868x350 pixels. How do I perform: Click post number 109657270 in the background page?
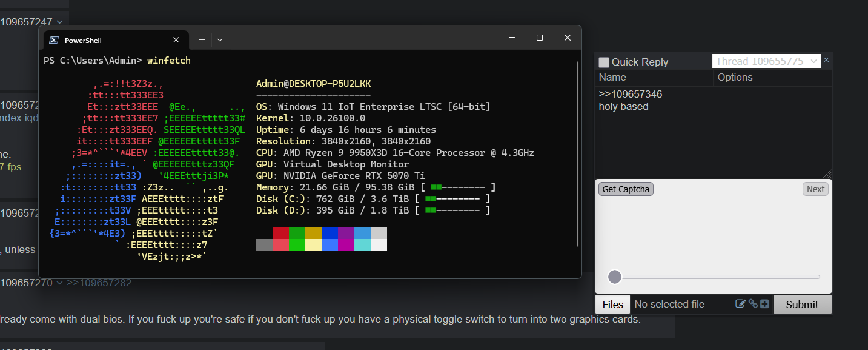[27, 283]
